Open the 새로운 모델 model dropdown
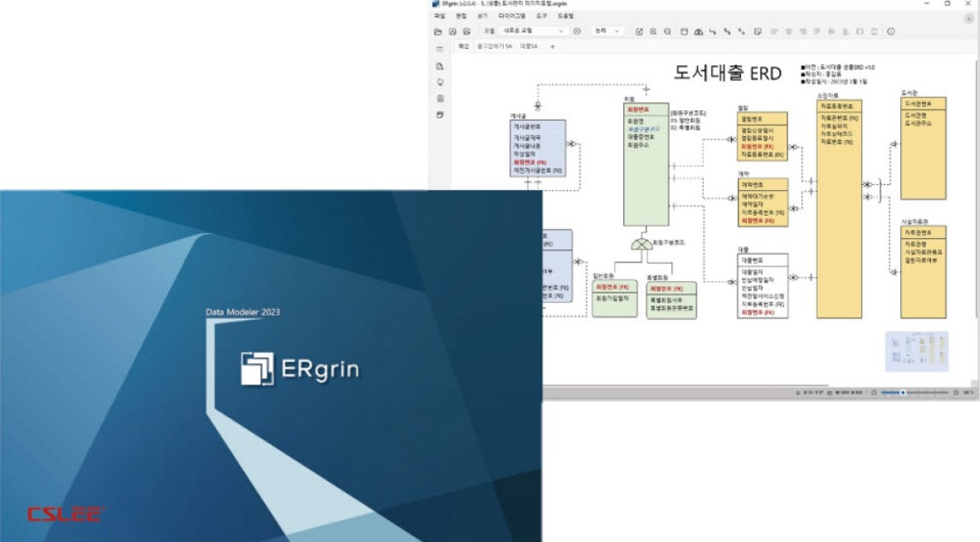Image resolution: width=980 pixels, height=542 pixels. coord(532,31)
